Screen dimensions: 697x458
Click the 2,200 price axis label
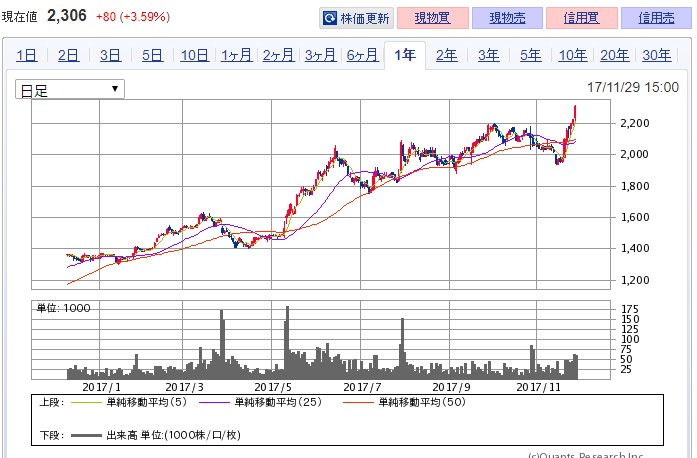point(635,123)
